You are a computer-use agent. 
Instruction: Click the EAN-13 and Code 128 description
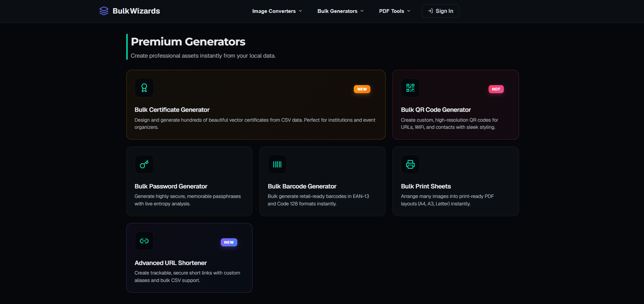point(318,200)
